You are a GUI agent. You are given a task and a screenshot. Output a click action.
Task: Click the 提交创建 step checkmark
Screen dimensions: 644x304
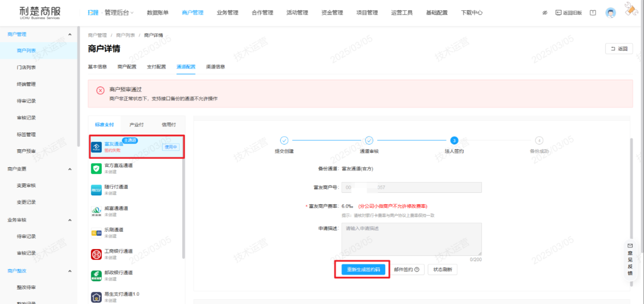[x=284, y=140]
